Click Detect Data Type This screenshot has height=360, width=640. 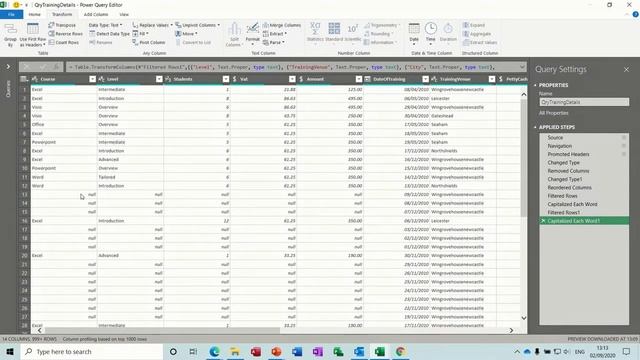(109, 34)
